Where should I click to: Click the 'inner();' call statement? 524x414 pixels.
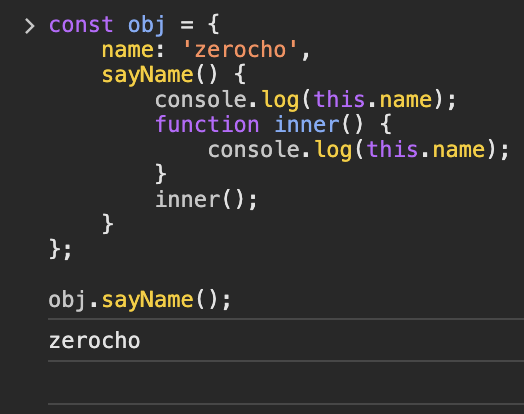206,199
